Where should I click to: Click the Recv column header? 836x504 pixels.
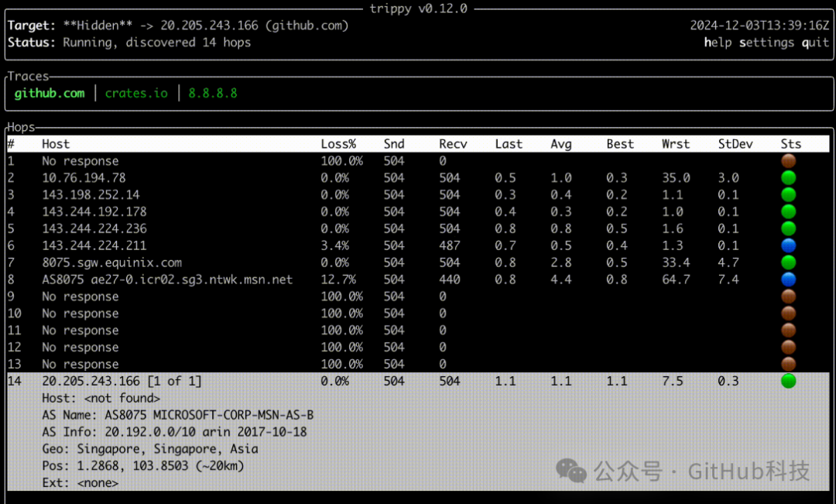tap(453, 144)
